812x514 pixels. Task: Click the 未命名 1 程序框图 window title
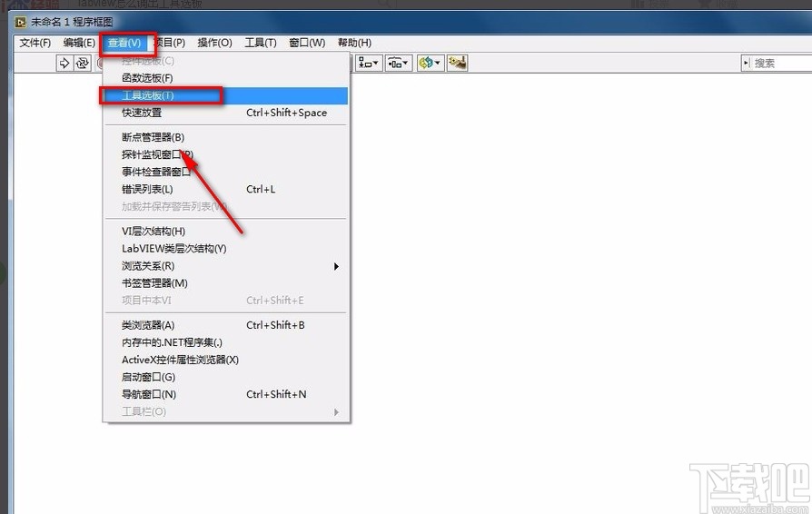[x=72, y=23]
